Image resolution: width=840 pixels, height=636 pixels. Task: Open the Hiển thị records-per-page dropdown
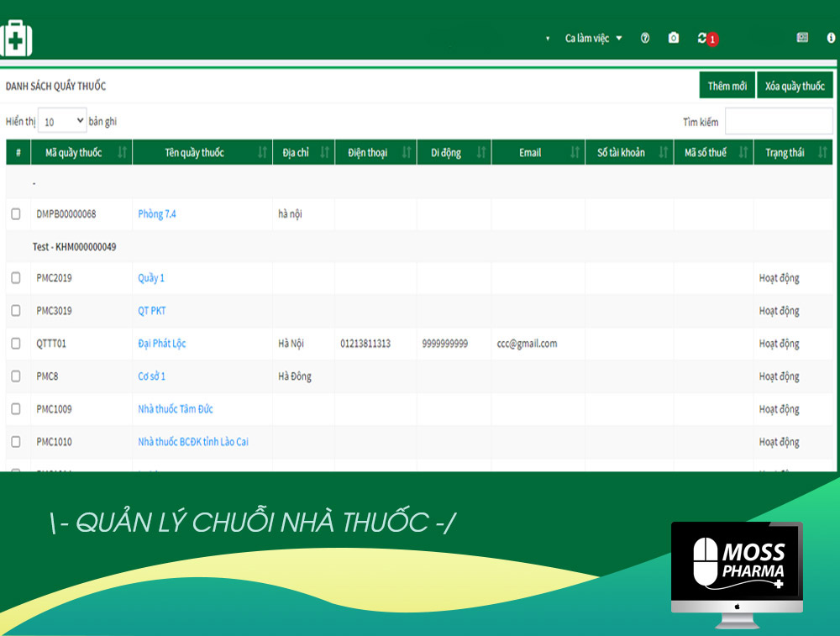coord(61,120)
